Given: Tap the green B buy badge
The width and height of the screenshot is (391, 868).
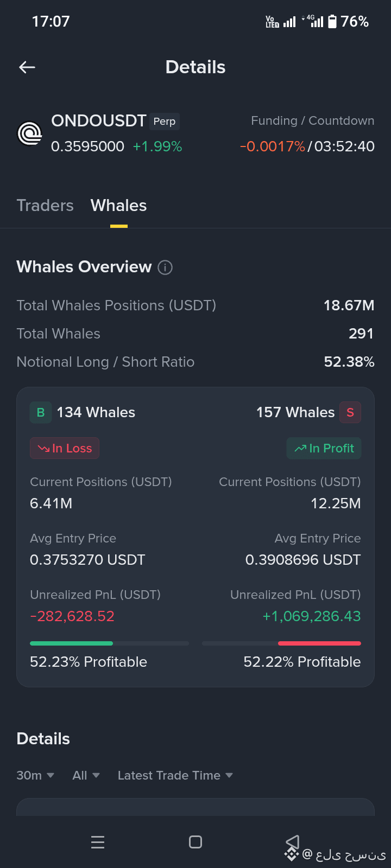Looking at the screenshot, I should pos(41,412).
